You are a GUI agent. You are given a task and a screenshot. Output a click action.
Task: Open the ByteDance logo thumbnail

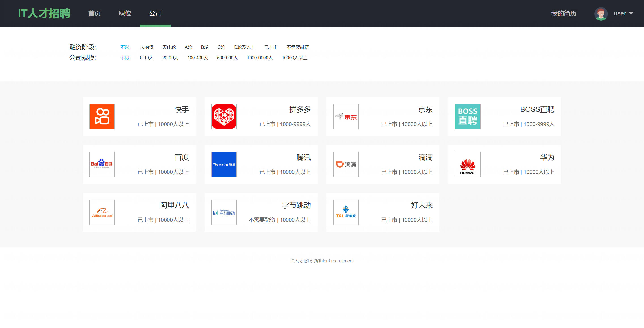[x=224, y=212]
